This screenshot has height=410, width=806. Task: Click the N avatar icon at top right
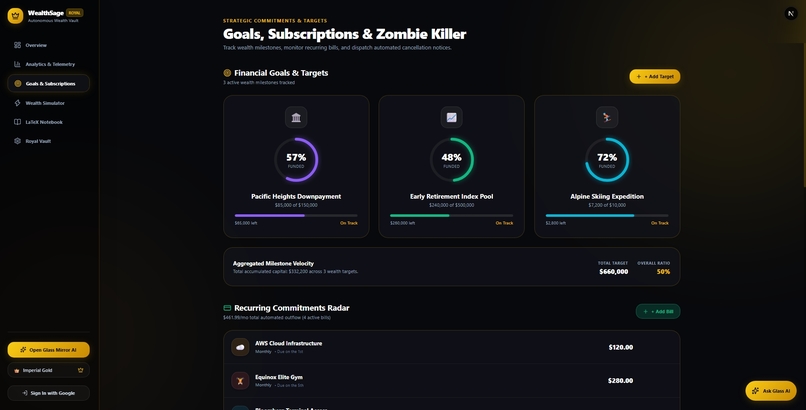point(791,13)
